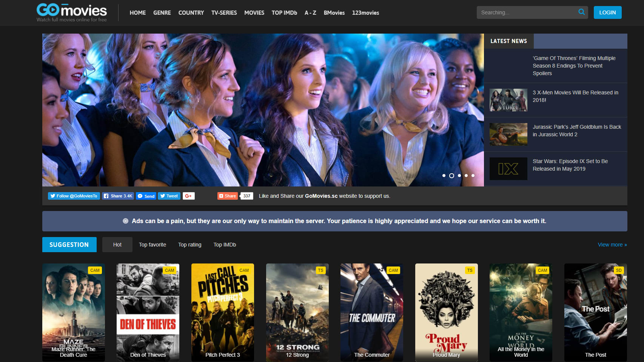Click the SUGGESTION section label

pos(69,245)
